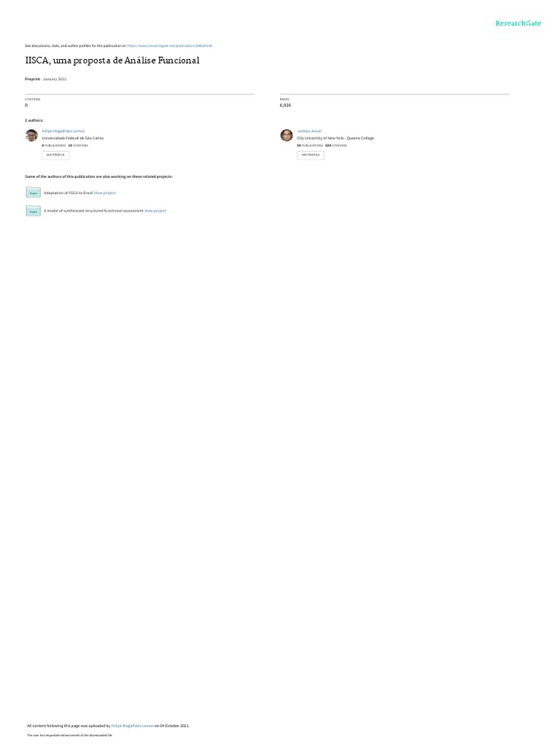Image resolution: width=560 pixels, height=747 pixels.
Task: Open Felipe Magalhães Lemos author name link
Action: [63, 131]
